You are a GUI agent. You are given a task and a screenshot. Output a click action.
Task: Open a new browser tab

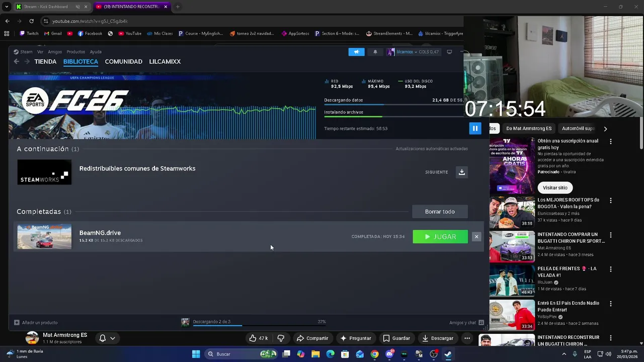178,7
